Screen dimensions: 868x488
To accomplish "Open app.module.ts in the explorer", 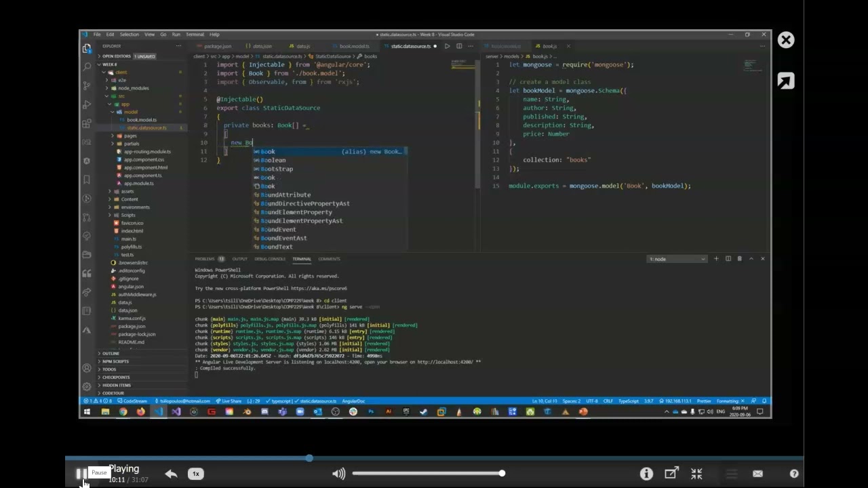I will 138,183.
